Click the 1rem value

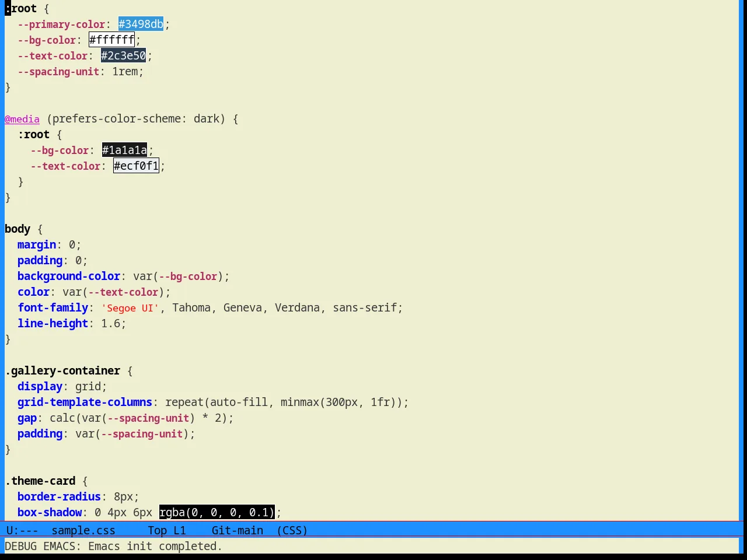click(x=125, y=71)
